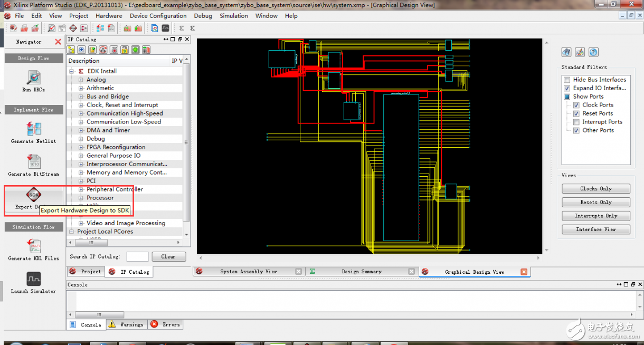Image resolution: width=644 pixels, height=345 pixels.
Task: Expand the Processor tree node
Action: 81,198
